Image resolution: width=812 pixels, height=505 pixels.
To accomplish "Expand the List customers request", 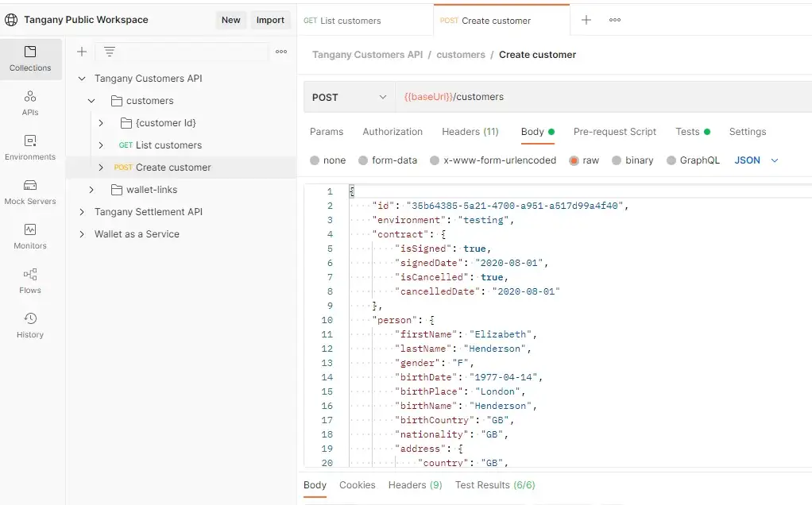I will point(101,145).
